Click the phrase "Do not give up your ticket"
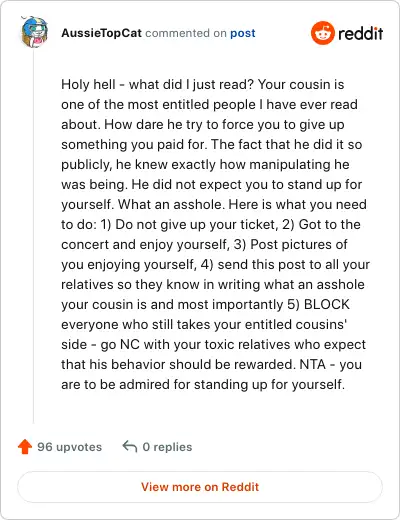 point(197,225)
